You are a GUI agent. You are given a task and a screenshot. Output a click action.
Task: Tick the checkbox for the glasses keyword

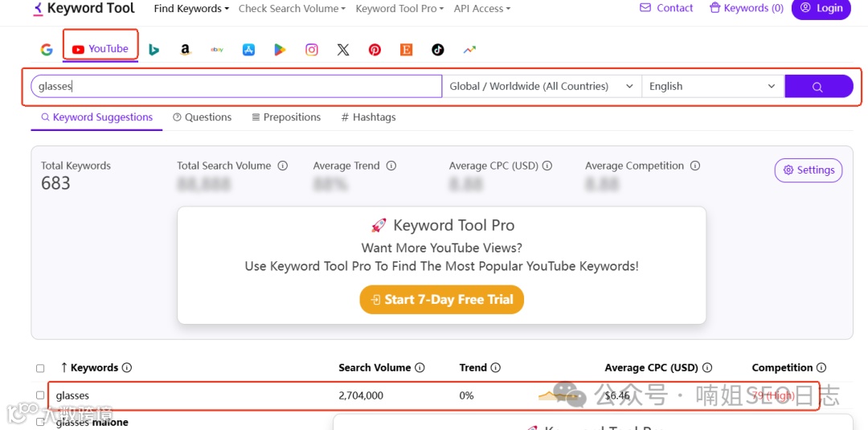[40, 395]
